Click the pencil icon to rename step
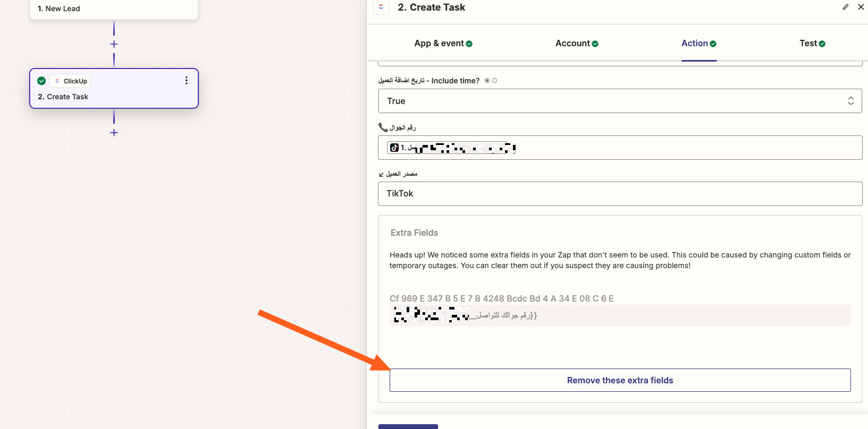The height and width of the screenshot is (429, 868). (x=845, y=7)
